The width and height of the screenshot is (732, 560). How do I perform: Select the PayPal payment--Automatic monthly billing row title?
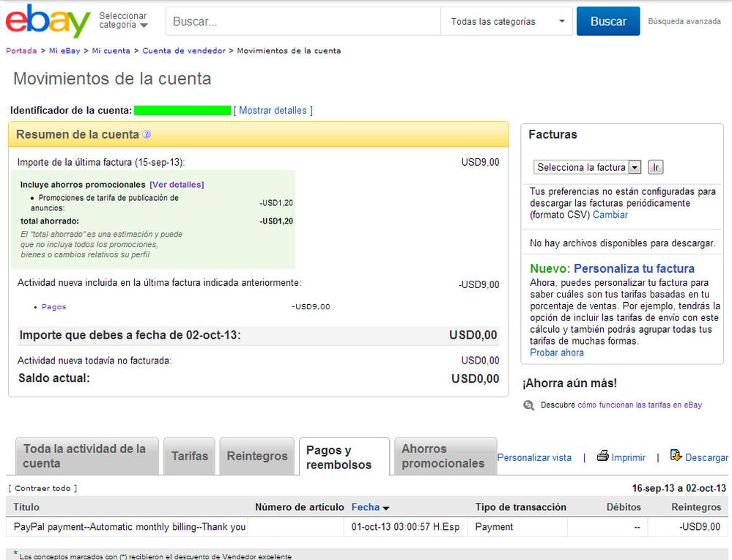[x=129, y=527]
